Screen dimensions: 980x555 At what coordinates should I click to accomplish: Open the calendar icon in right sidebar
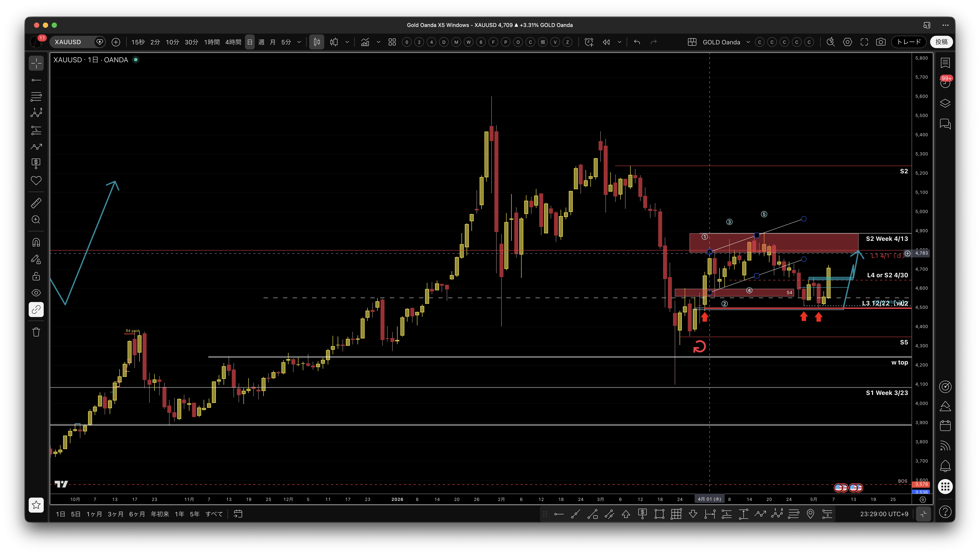[x=945, y=426]
